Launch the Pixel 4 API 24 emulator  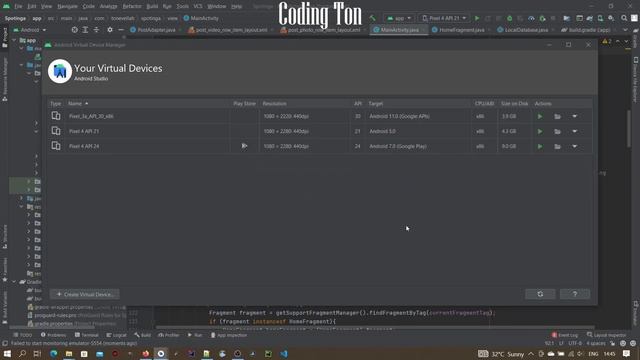(x=540, y=146)
